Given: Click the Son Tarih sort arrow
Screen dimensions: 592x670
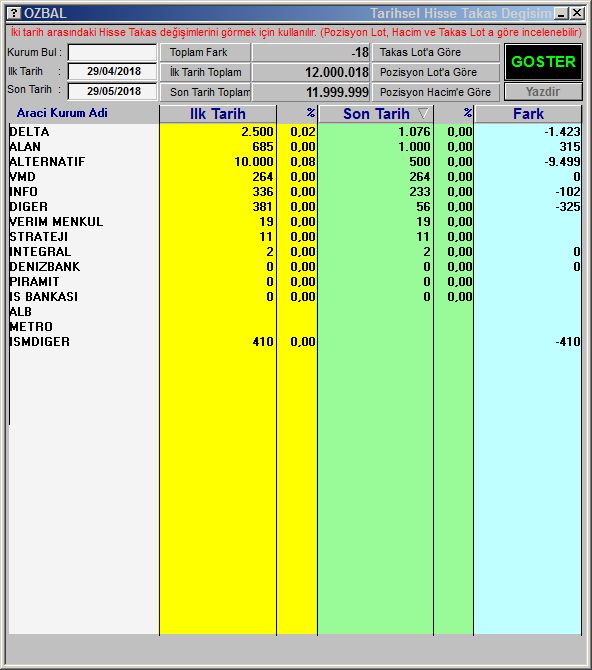Looking at the screenshot, I should tap(423, 113).
